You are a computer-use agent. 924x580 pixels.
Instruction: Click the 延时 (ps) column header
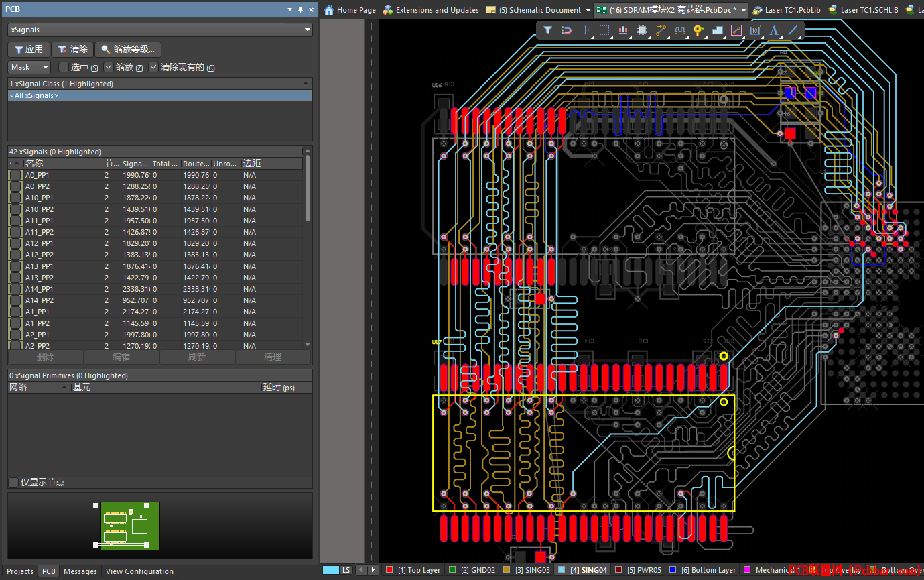(x=286, y=388)
